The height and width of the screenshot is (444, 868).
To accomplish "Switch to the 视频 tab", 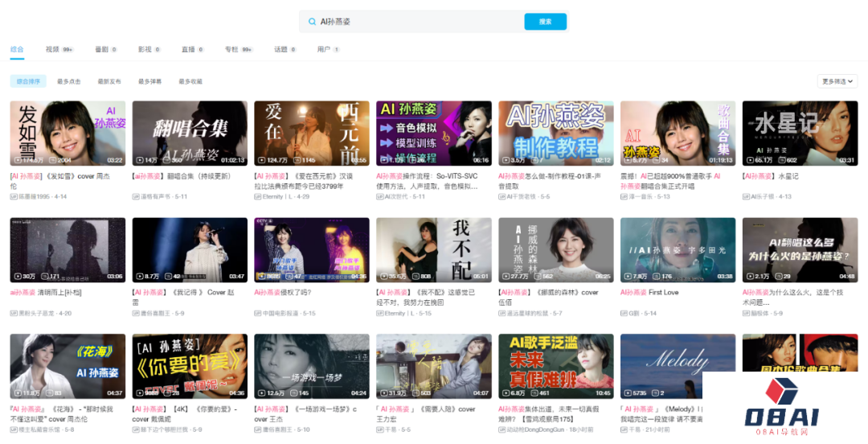I will 53,49.
